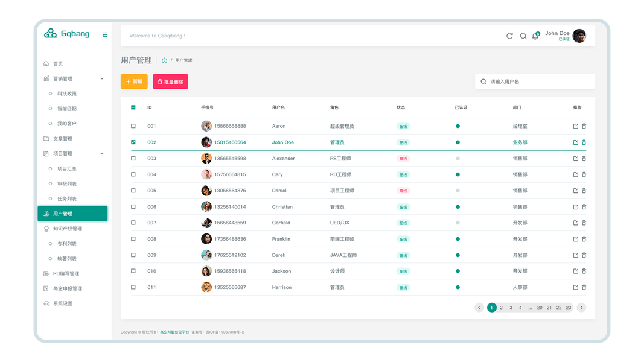Edit user Franklin's row
644x362 pixels.
pyautogui.click(x=575, y=239)
